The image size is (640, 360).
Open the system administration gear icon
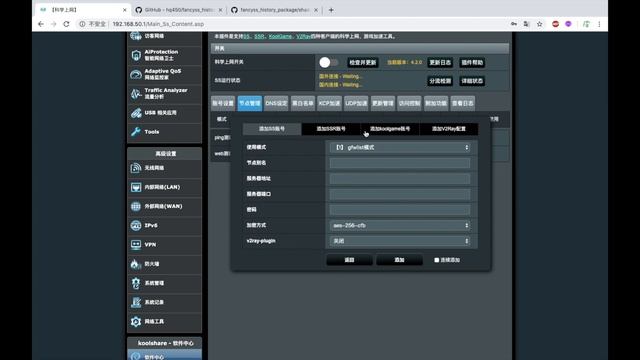click(136, 283)
